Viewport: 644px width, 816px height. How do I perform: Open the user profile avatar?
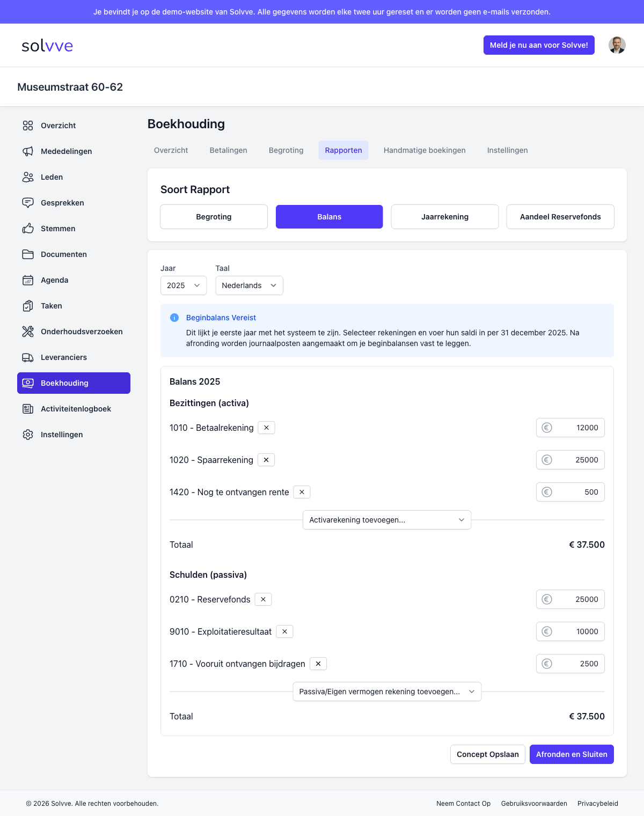[x=617, y=45]
